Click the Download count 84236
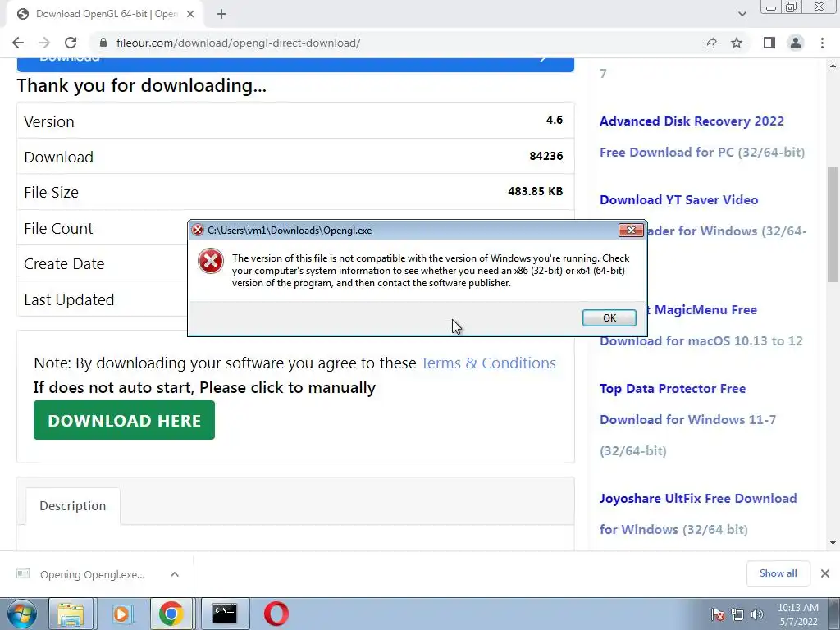Viewport: 840px width, 630px height. (x=546, y=156)
